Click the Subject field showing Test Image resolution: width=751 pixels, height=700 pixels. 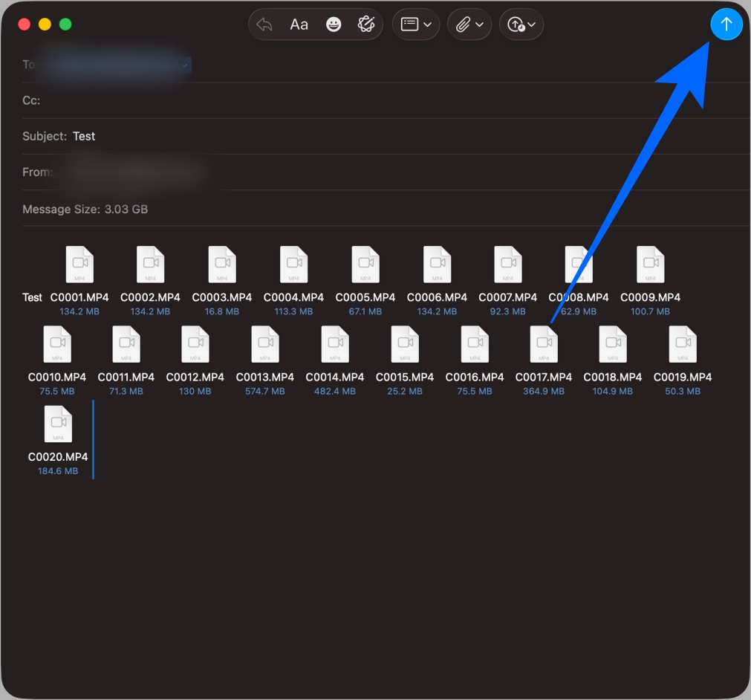pos(84,136)
